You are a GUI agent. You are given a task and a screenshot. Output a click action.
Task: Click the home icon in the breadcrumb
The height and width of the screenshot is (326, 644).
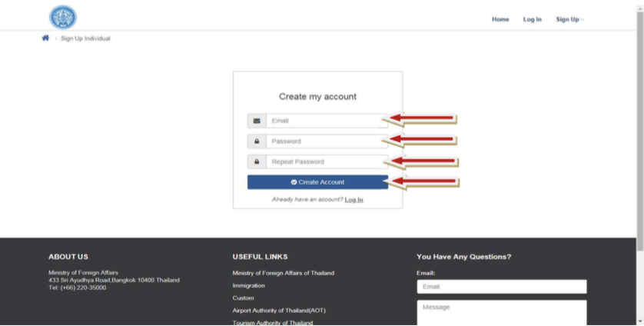[x=45, y=38]
